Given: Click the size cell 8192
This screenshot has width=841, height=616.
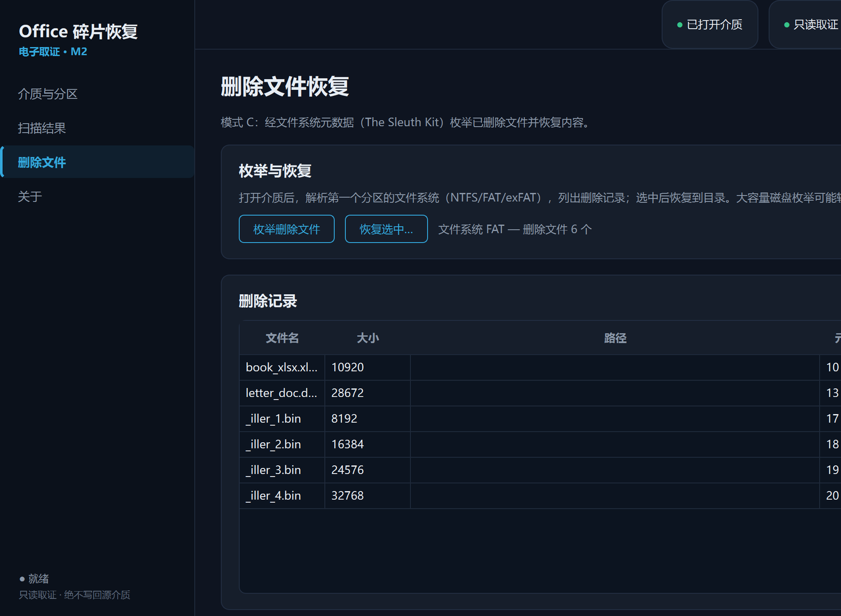Looking at the screenshot, I should click(x=368, y=419).
